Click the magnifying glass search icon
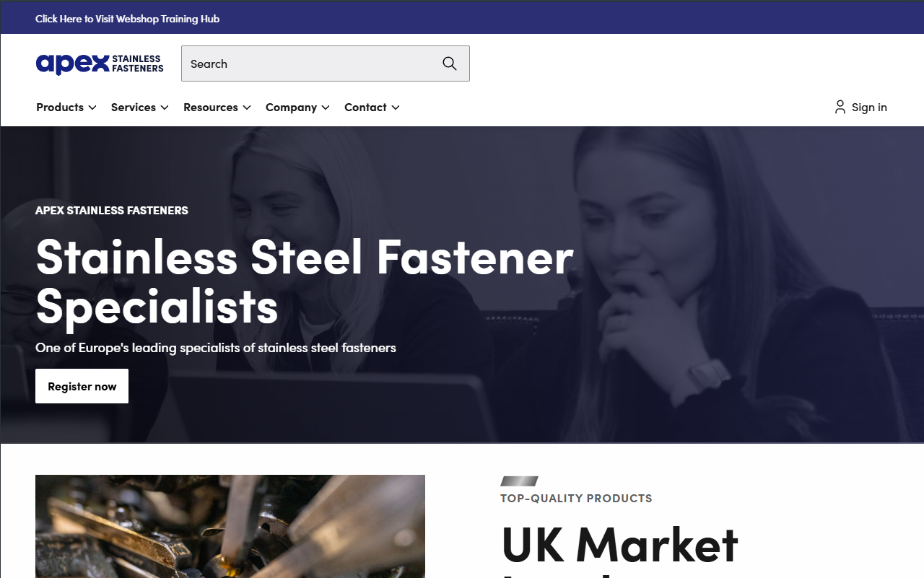The height and width of the screenshot is (578, 924). click(450, 64)
